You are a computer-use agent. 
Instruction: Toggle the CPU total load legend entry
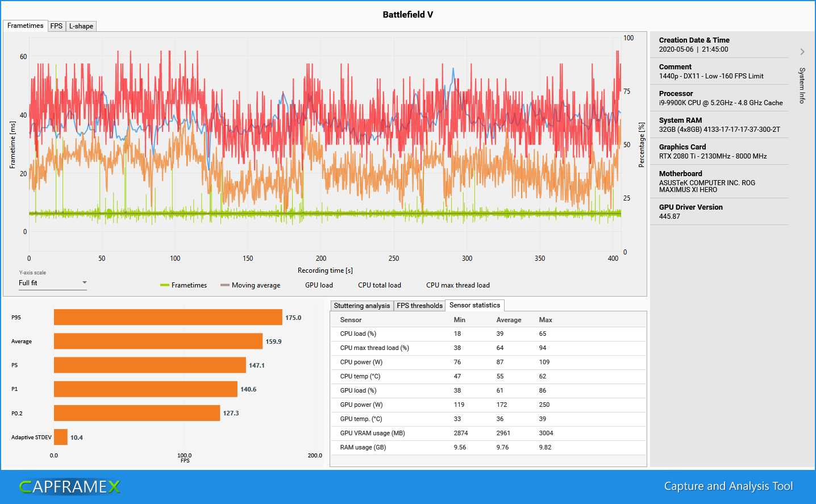380,285
